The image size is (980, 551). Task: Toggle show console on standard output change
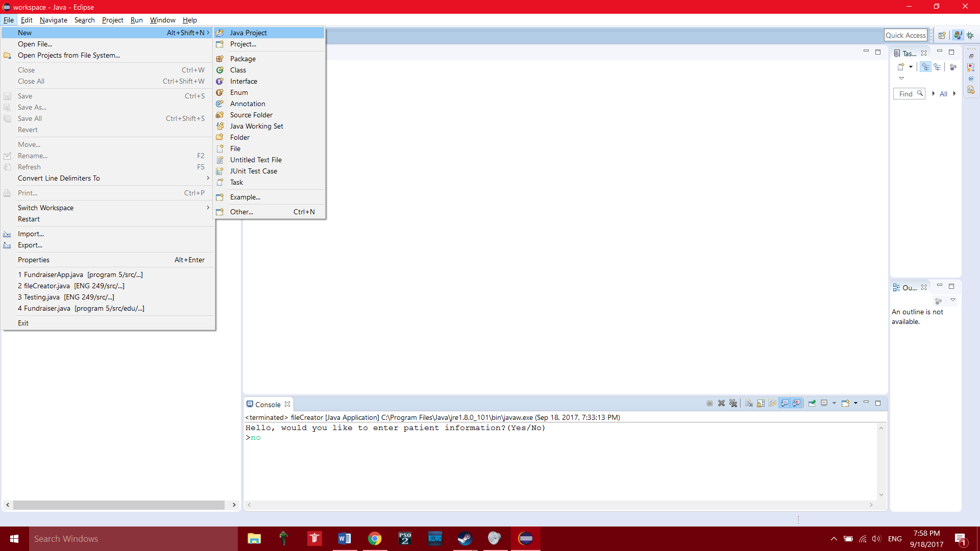785,403
